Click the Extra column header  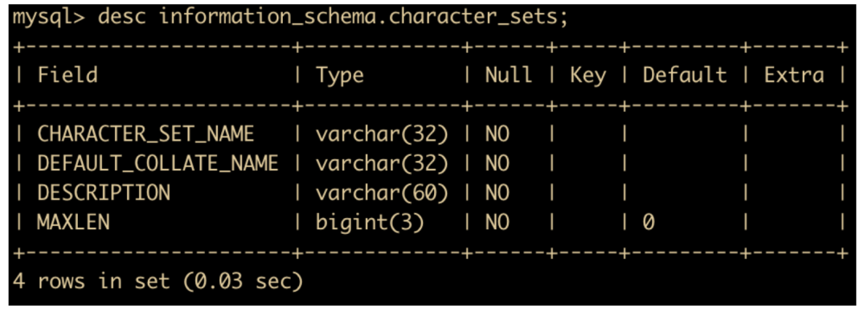794,74
